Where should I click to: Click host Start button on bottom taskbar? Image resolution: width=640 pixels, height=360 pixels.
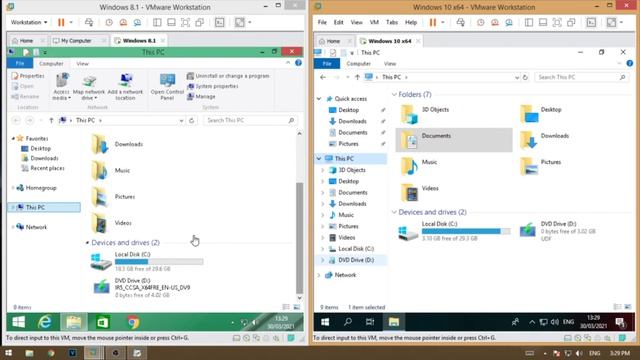click(9, 353)
